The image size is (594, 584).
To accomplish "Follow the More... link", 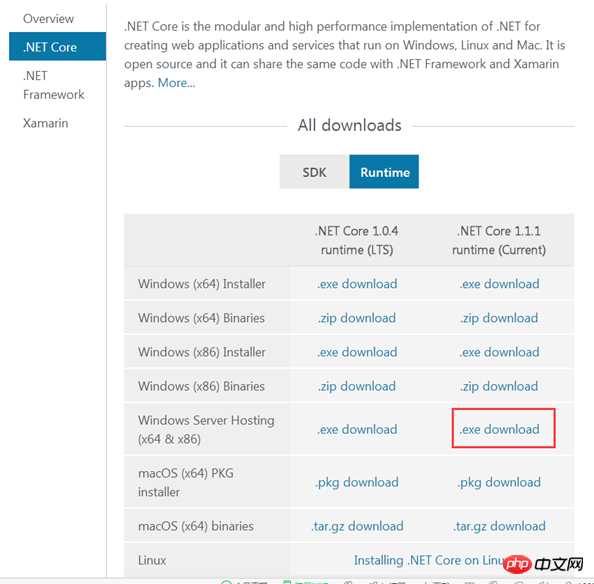I will point(177,83).
